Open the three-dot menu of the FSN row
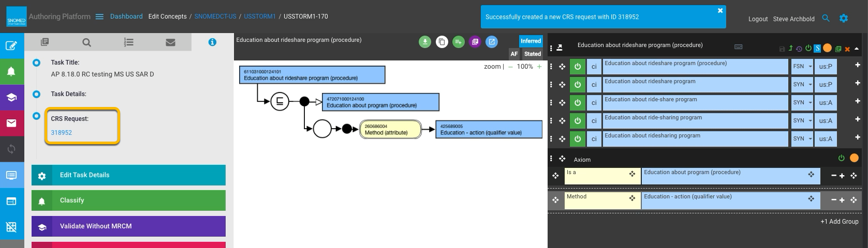 (x=551, y=66)
